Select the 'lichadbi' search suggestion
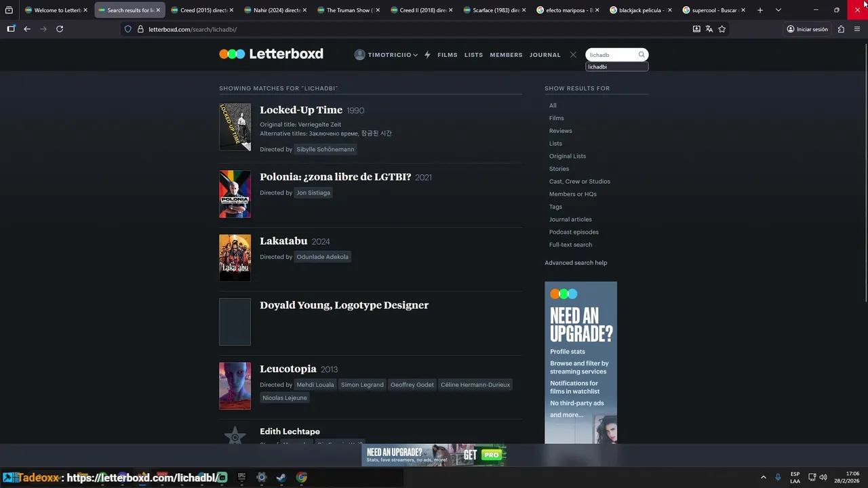 coord(617,66)
